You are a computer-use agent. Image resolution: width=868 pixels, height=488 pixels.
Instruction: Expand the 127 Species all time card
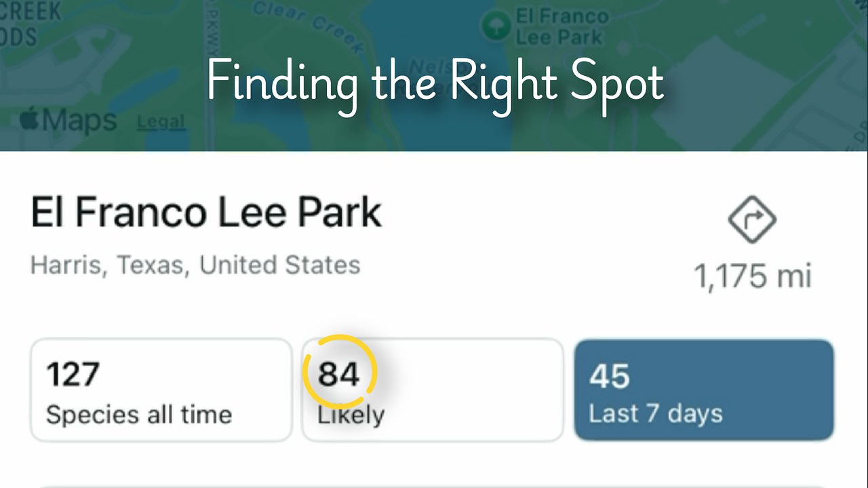161,390
